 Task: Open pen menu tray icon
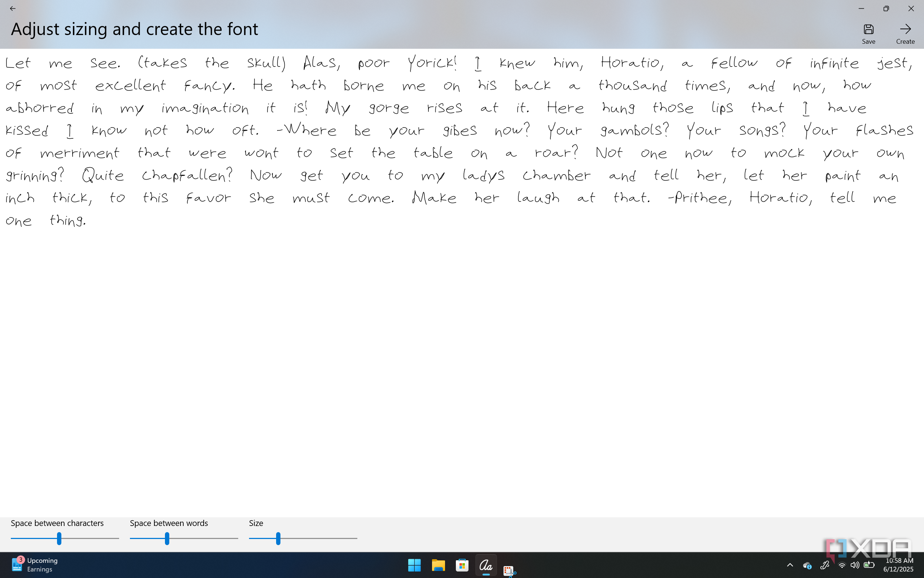tap(825, 565)
